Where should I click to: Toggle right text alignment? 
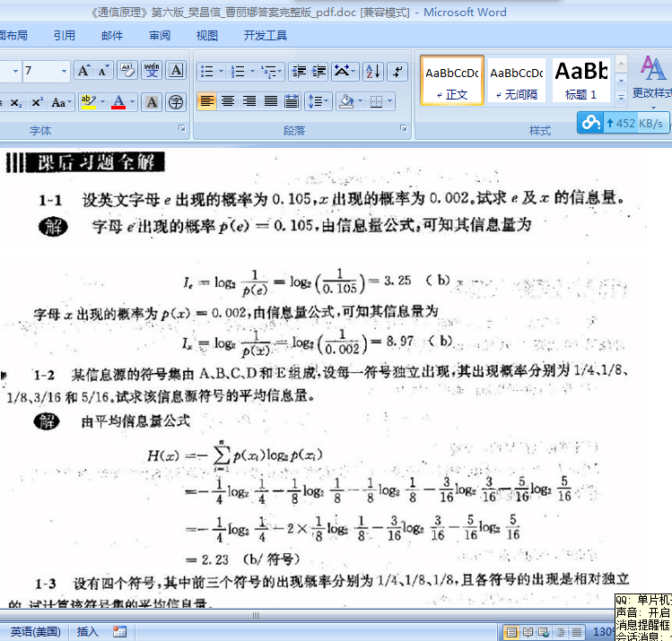pos(249,102)
